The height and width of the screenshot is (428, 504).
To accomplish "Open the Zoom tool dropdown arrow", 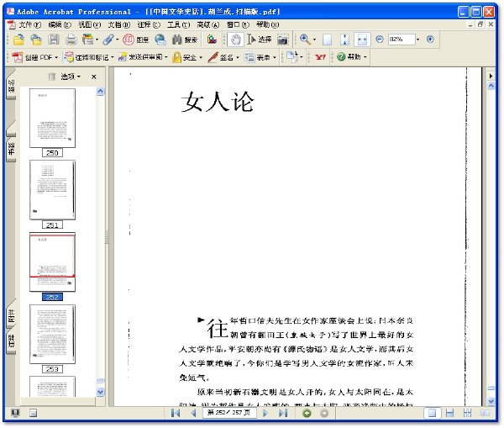I will tap(314, 40).
